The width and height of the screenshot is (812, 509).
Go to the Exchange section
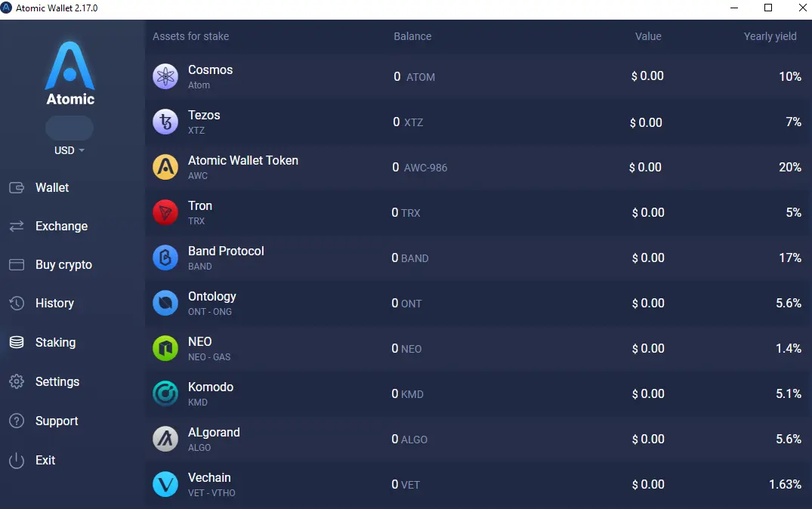[62, 227]
